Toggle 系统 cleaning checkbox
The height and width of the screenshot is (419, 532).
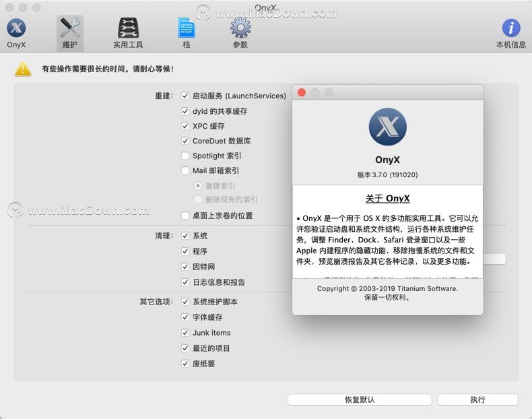pyautogui.click(x=185, y=236)
